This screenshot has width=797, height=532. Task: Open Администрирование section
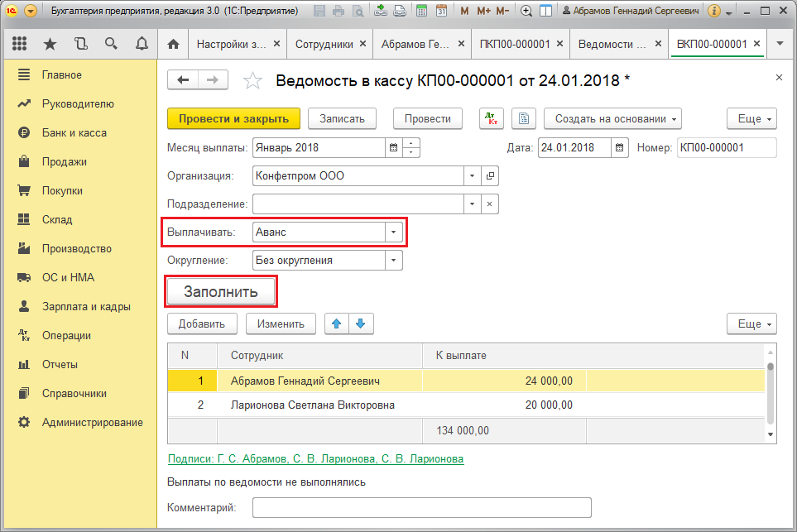[92, 422]
